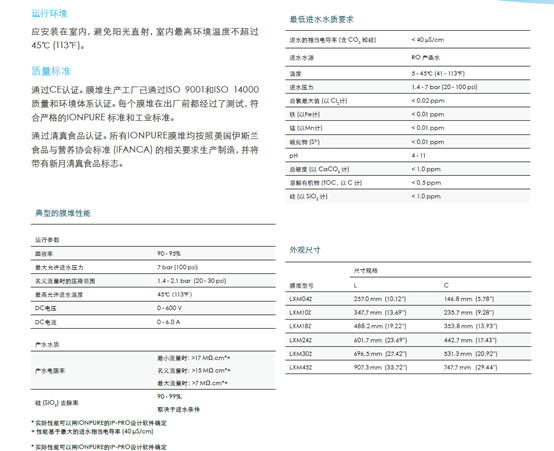This screenshot has height=451, width=554.
Task: Click the value "90 - 95%"
Action: click(x=169, y=253)
